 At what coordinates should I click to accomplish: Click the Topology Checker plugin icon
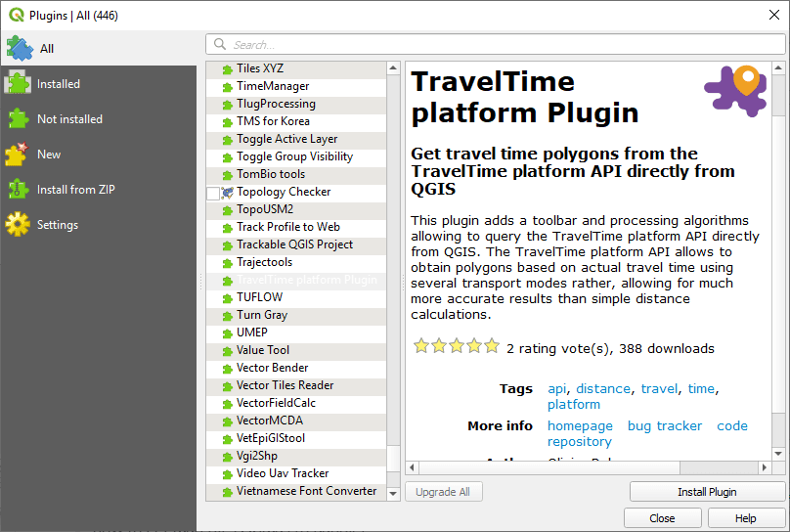tap(228, 193)
